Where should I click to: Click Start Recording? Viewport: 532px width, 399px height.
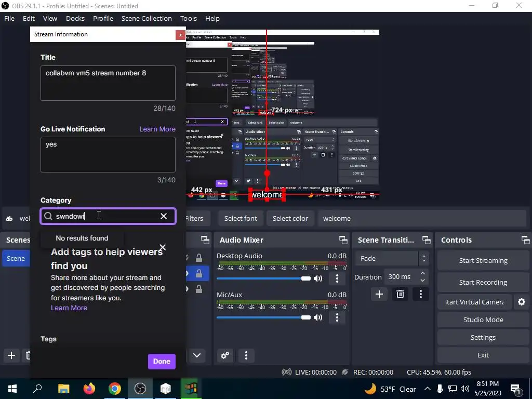[x=483, y=282]
